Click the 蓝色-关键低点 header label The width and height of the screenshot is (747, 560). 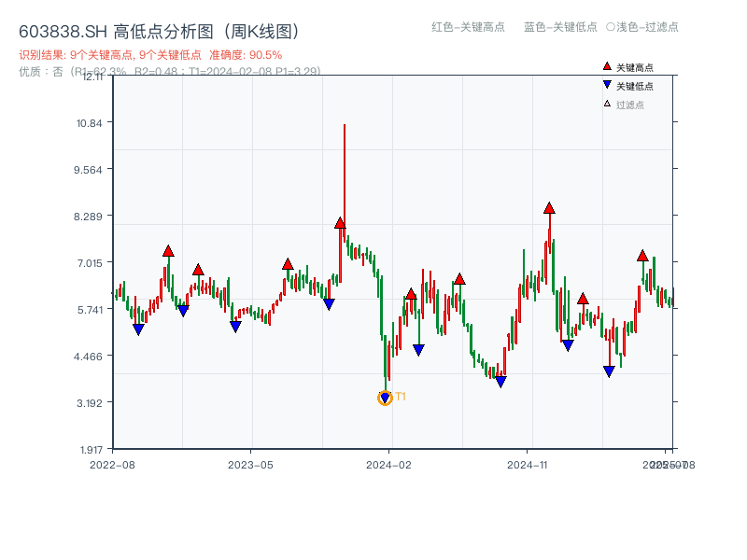(x=561, y=27)
